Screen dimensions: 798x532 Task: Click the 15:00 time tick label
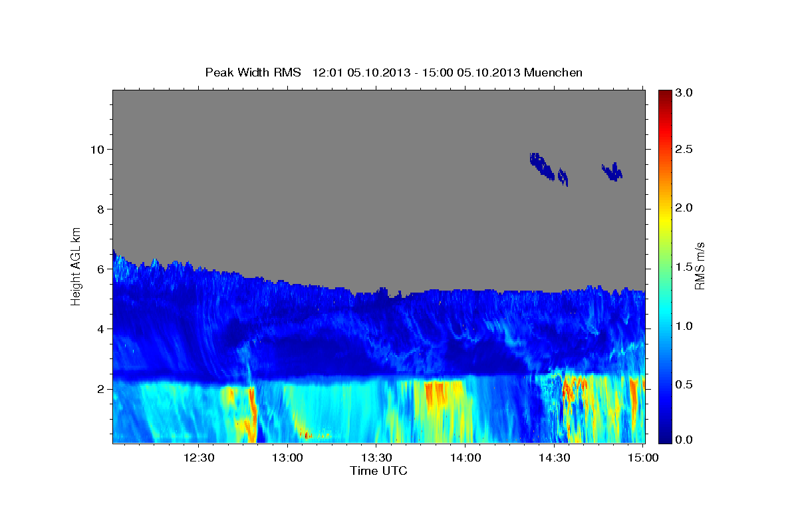coord(642,458)
